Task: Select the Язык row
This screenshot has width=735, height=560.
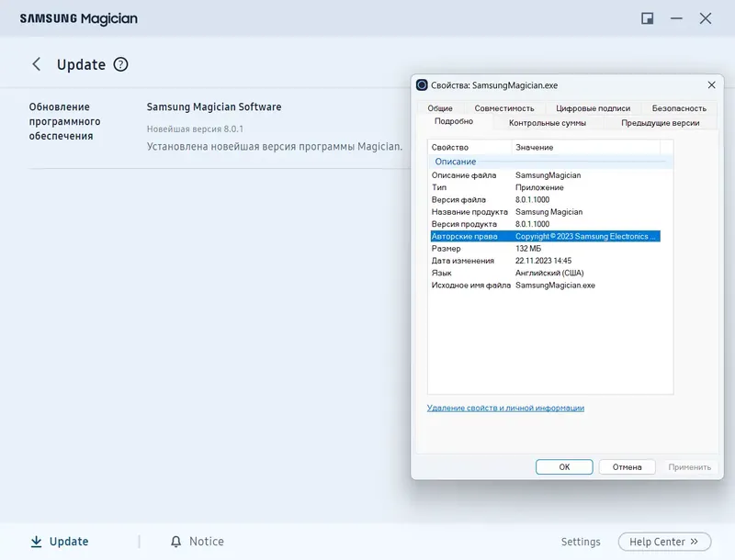Action: point(546,273)
